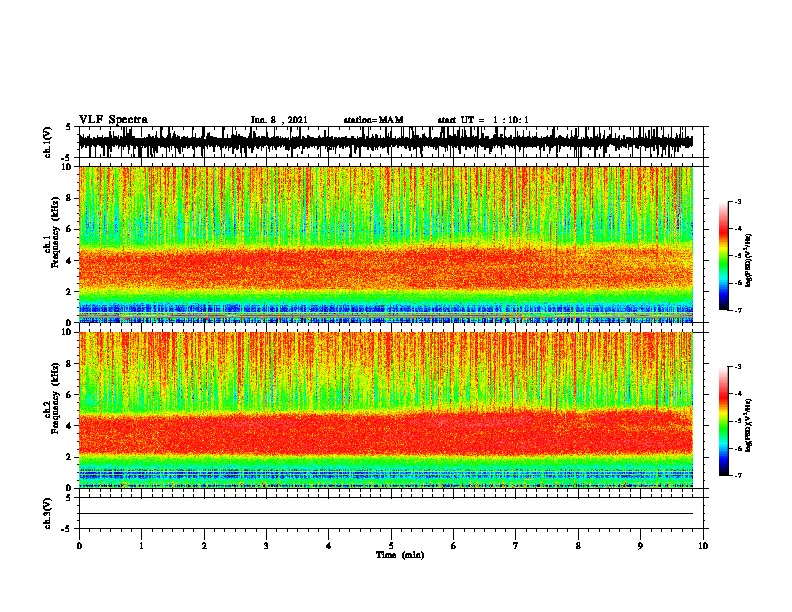792x612 pixels.
Task: Click time axis tick label "2"
Action: (204, 546)
